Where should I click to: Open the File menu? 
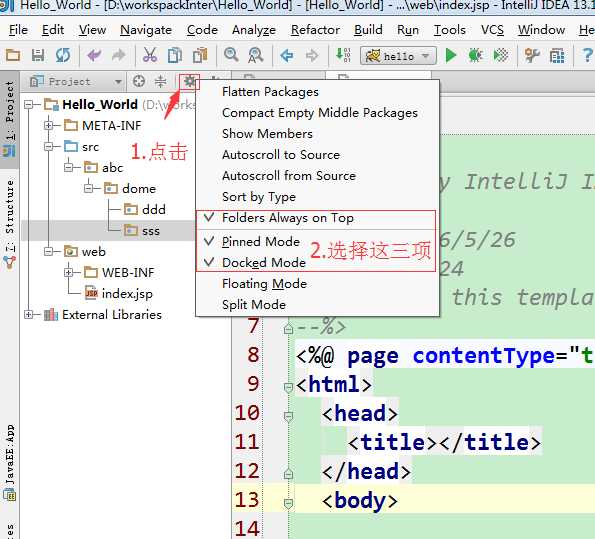tap(18, 30)
